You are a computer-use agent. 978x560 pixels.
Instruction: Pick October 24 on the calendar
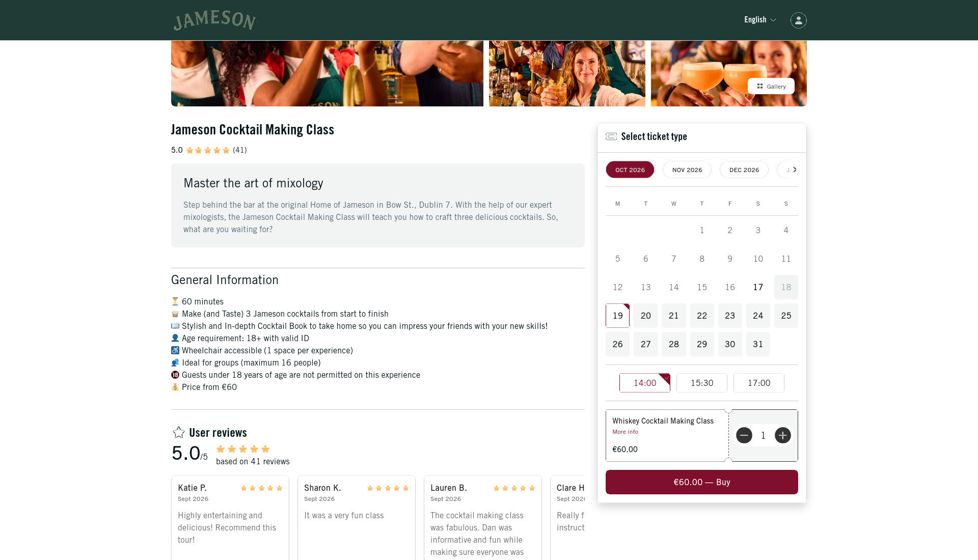pyautogui.click(x=758, y=316)
